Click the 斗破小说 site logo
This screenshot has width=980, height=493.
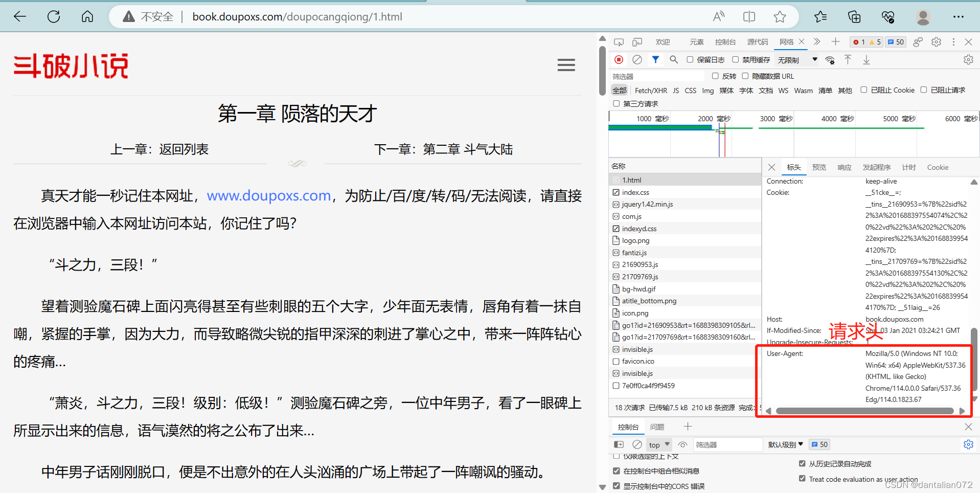coord(71,65)
